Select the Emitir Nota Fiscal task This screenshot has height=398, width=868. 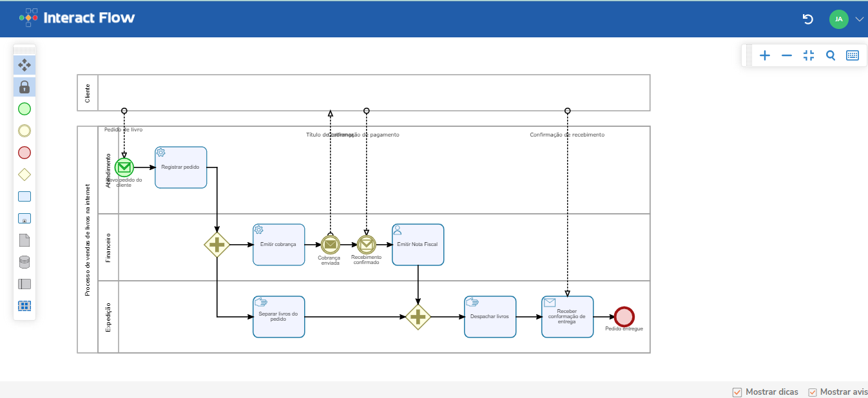pos(418,245)
